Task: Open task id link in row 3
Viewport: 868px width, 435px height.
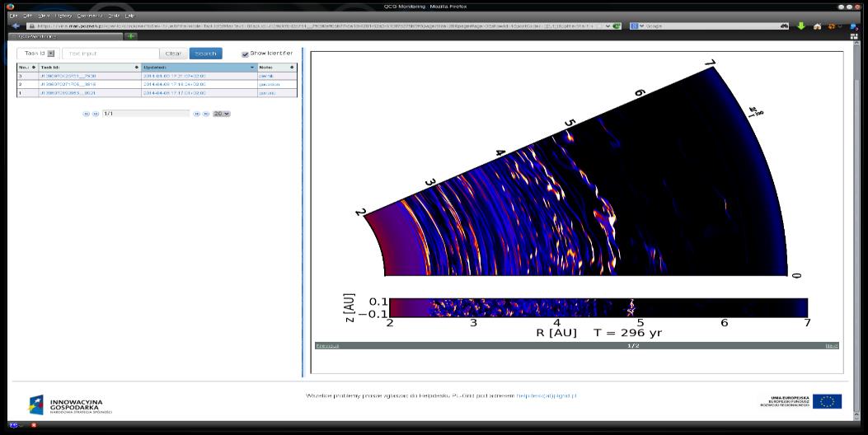Action: coord(68,76)
